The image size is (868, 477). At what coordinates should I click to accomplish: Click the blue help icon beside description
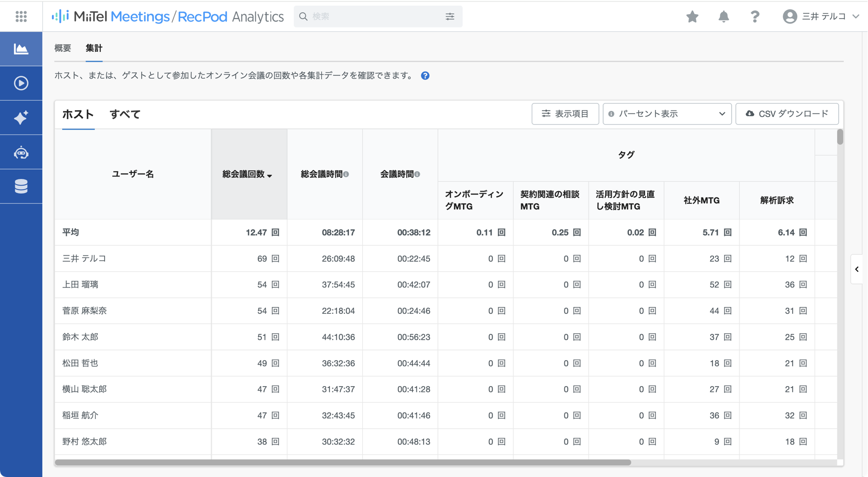[x=425, y=76]
